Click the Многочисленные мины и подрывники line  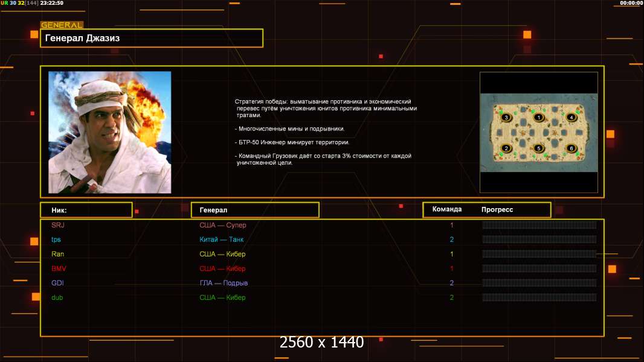[x=289, y=129]
